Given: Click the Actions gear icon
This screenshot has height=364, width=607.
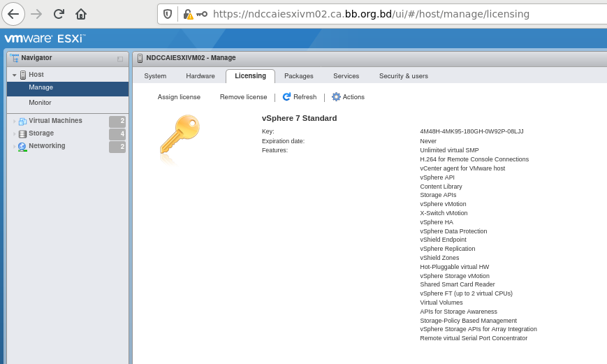Looking at the screenshot, I should [336, 97].
